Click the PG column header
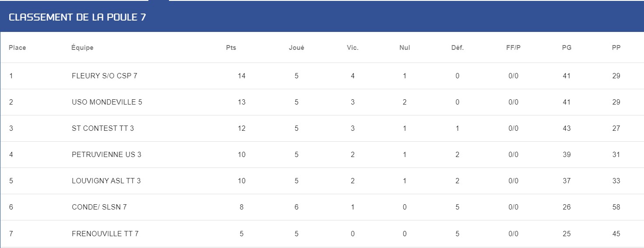The height and width of the screenshot is (248, 644). coord(567,48)
